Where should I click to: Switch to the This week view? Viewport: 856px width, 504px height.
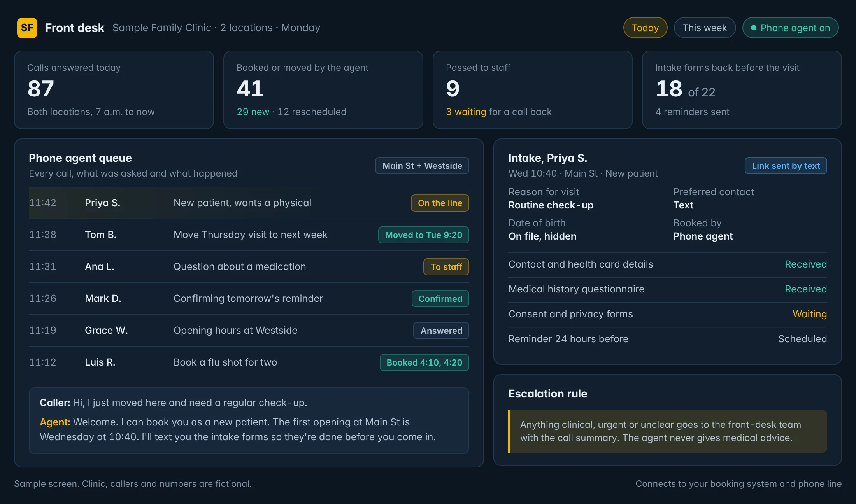pyautogui.click(x=705, y=28)
